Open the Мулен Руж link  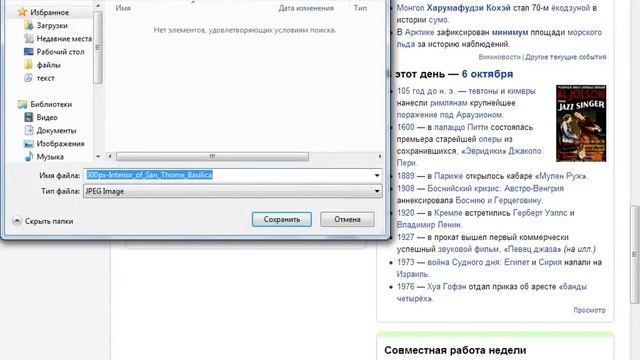click(562, 176)
